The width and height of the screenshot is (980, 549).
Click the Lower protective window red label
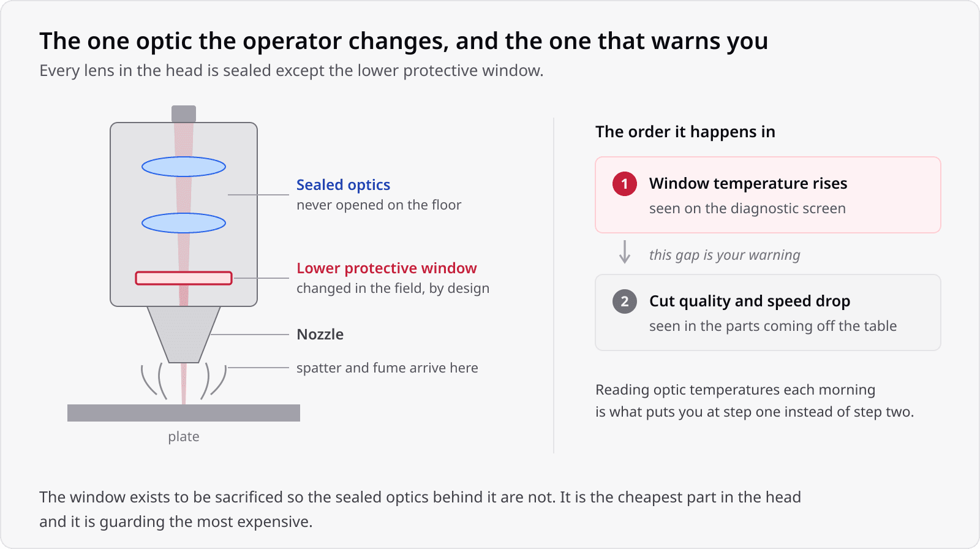pos(386,268)
